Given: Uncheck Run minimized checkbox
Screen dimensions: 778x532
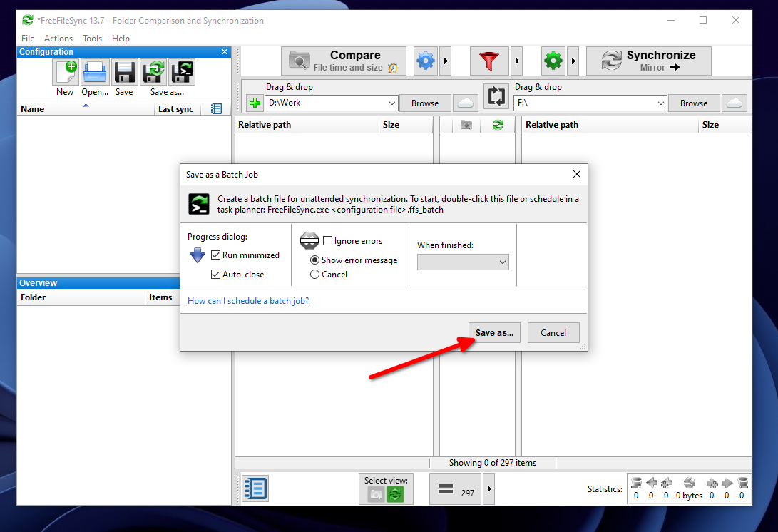Looking at the screenshot, I should click(x=215, y=255).
